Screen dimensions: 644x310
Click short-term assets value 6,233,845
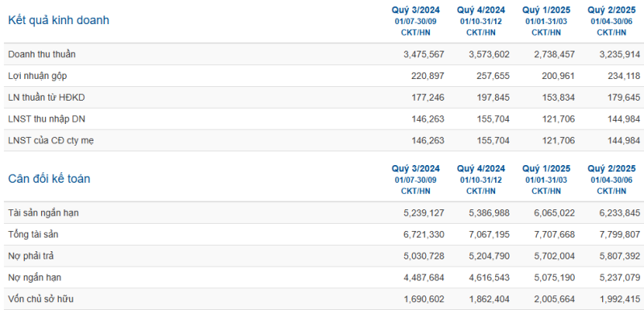(619, 213)
